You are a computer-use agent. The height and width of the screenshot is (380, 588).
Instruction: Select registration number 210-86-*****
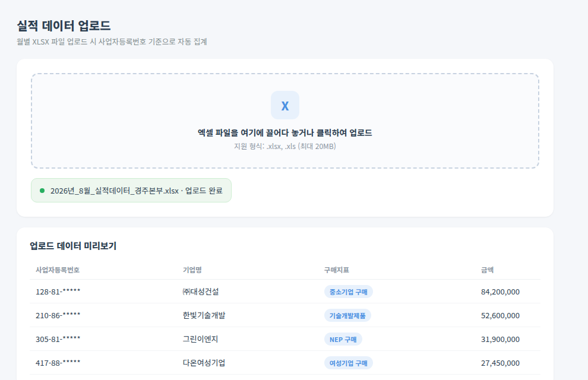coord(58,315)
